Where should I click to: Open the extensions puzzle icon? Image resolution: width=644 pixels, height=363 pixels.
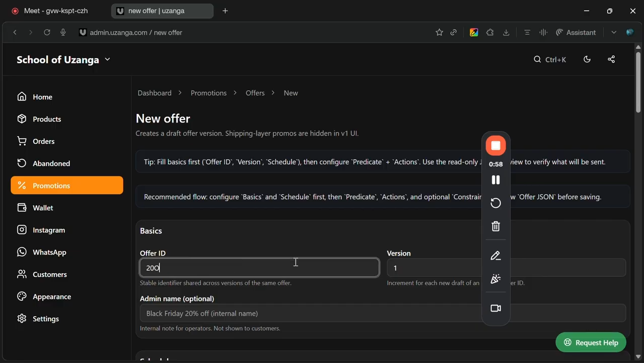490,32
